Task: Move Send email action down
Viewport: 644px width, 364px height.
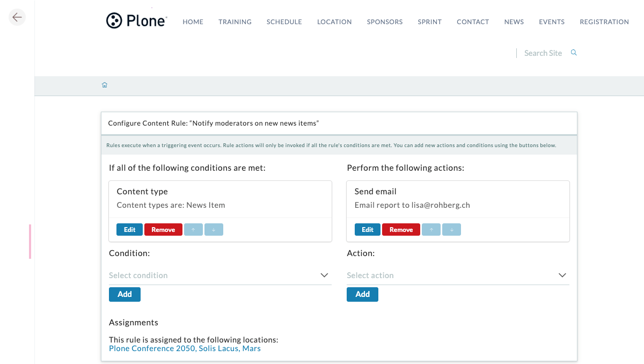Action: [x=451, y=230]
